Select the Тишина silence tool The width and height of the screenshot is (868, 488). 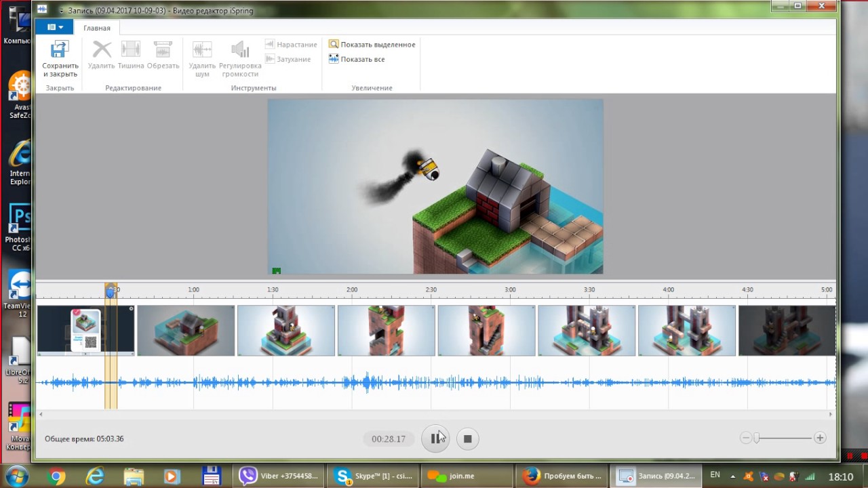click(131, 56)
